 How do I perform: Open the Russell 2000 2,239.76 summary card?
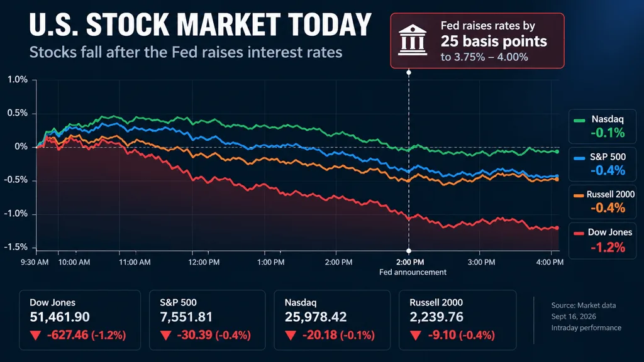point(458,320)
